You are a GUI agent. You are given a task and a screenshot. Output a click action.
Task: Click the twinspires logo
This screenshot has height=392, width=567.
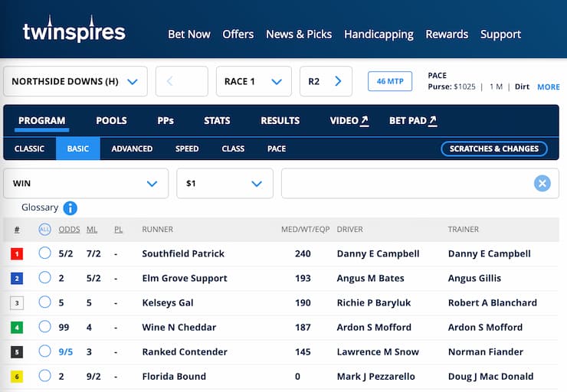pos(74,29)
